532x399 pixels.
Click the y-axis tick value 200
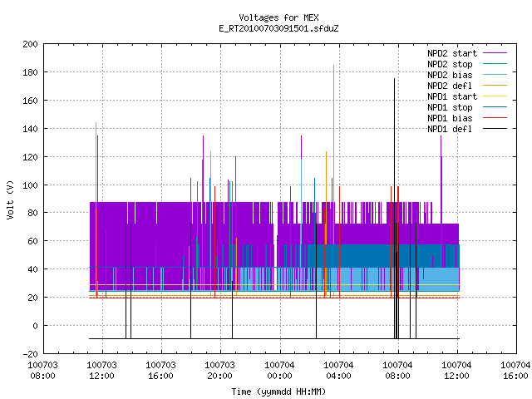30,44
